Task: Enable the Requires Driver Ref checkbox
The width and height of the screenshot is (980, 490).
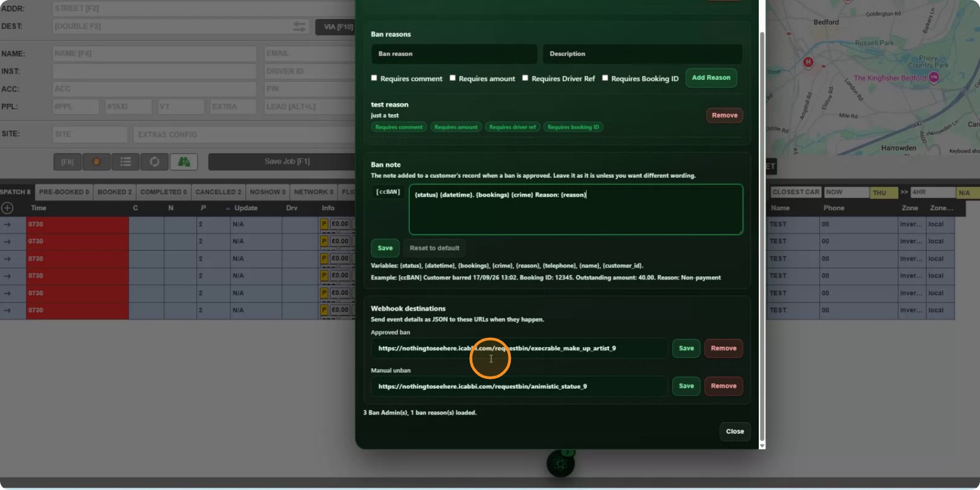Action: 525,78
